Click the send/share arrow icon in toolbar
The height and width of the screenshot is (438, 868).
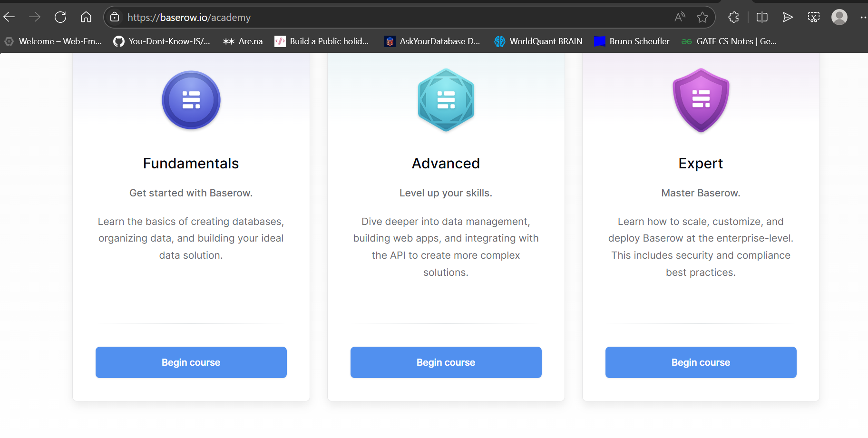click(x=788, y=18)
